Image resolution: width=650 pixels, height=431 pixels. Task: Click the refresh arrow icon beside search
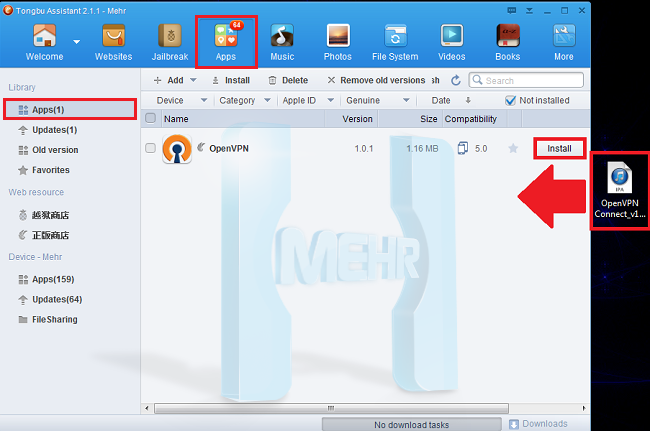[x=456, y=80]
